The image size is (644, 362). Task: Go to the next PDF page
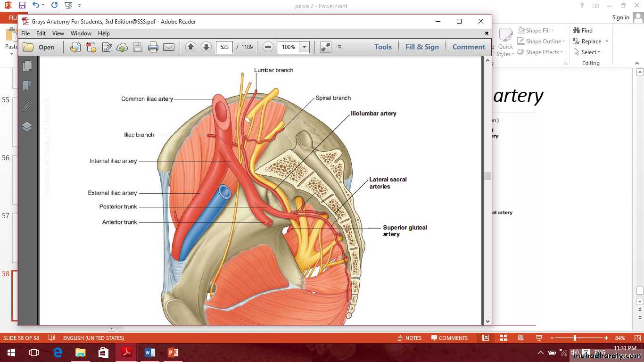(206, 47)
